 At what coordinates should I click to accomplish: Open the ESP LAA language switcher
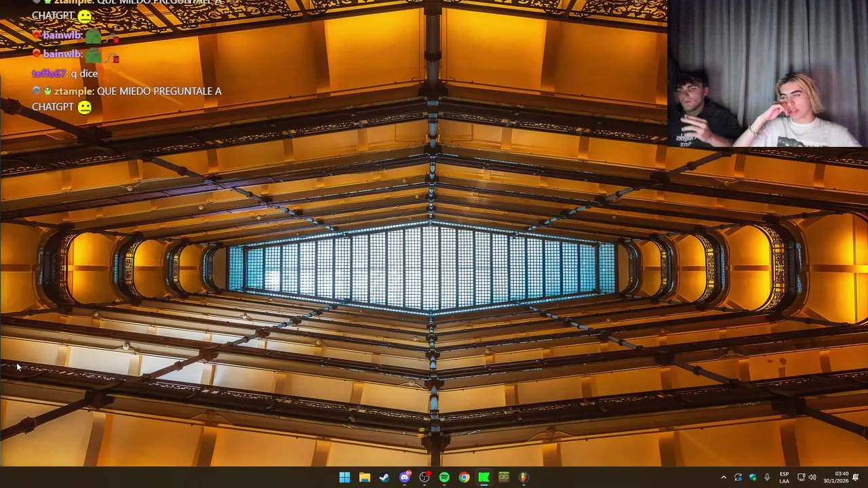pos(785,477)
